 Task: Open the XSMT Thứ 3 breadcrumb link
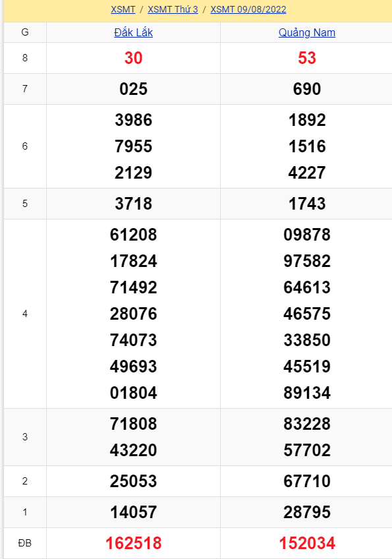point(173,9)
